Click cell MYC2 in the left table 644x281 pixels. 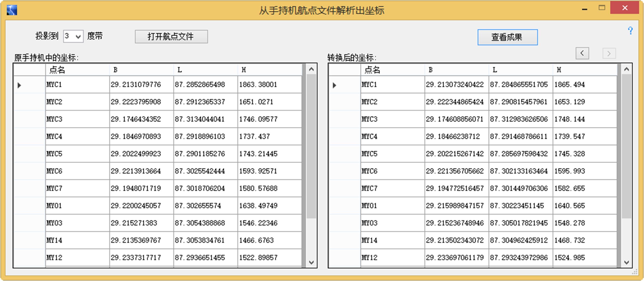(78, 102)
